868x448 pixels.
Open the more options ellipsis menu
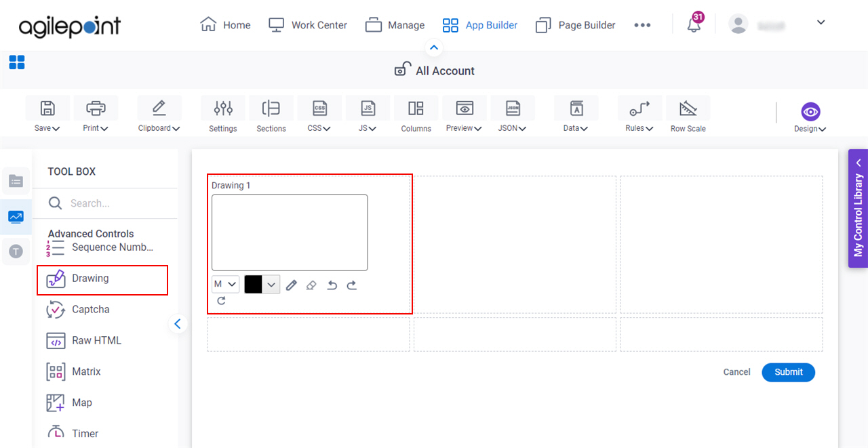[x=642, y=25]
